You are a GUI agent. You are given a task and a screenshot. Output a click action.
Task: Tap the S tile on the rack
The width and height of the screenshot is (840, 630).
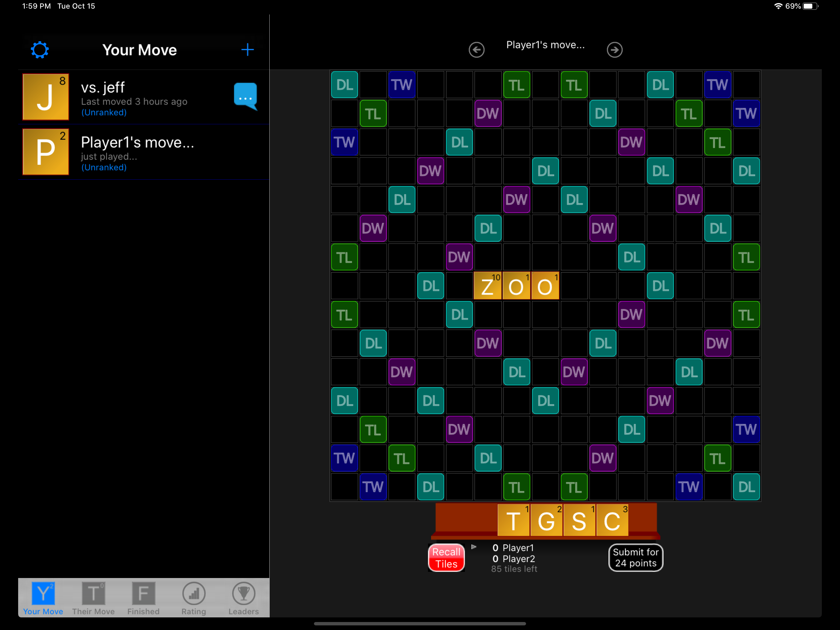coord(579,520)
